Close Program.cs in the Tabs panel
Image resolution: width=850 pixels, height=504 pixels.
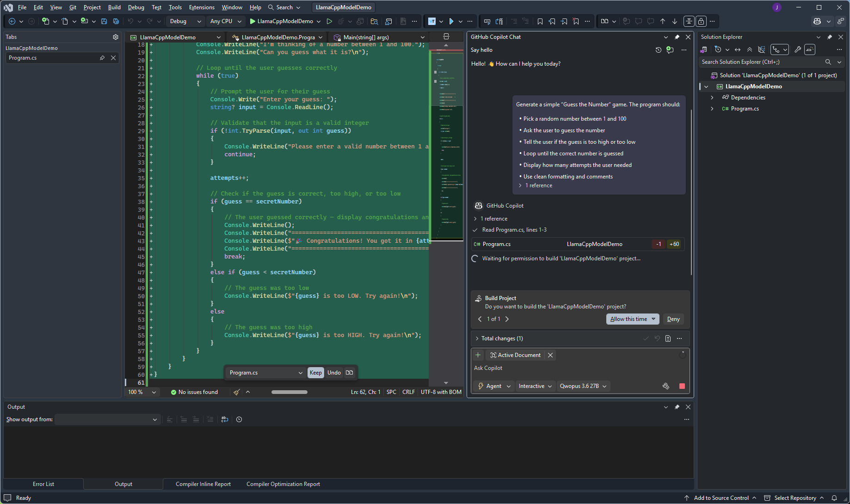click(x=113, y=58)
